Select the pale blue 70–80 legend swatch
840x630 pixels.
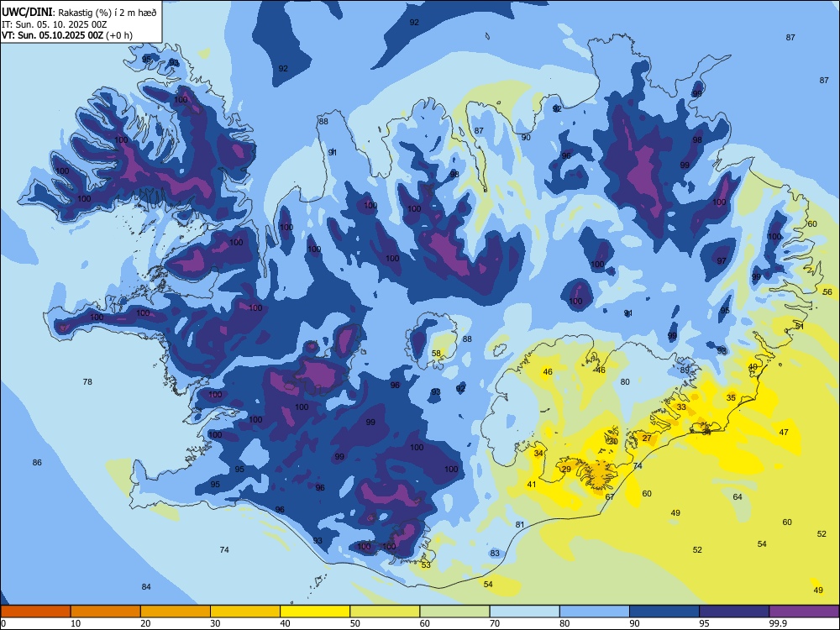click(x=524, y=612)
